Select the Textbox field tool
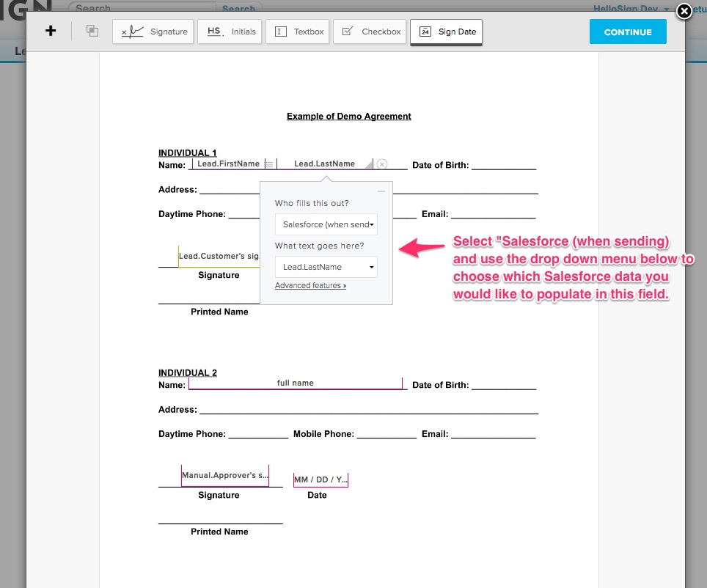Image resolution: width=707 pixels, height=588 pixels. (x=298, y=32)
